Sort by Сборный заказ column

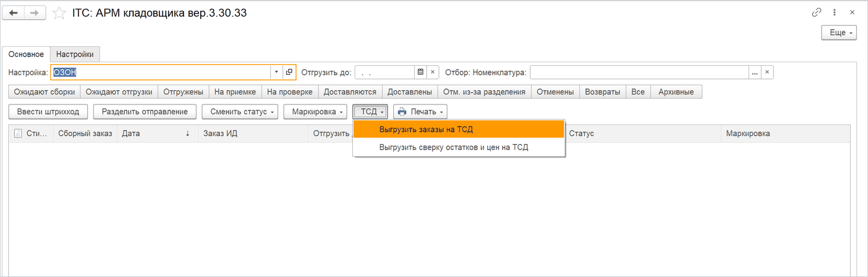[x=85, y=133]
